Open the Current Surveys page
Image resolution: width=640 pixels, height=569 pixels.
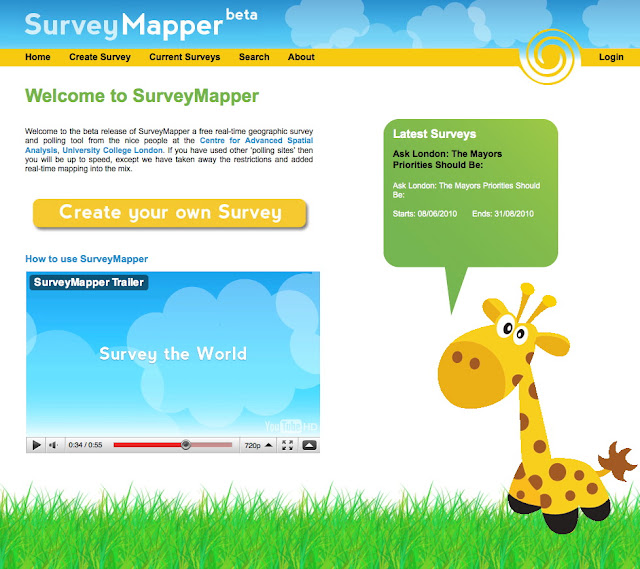click(x=184, y=57)
